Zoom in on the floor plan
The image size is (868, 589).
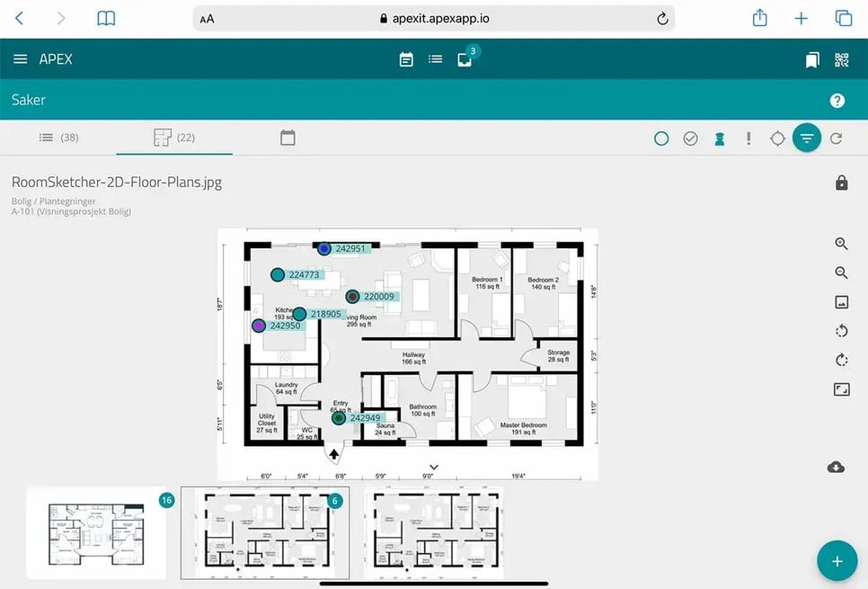(x=841, y=244)
